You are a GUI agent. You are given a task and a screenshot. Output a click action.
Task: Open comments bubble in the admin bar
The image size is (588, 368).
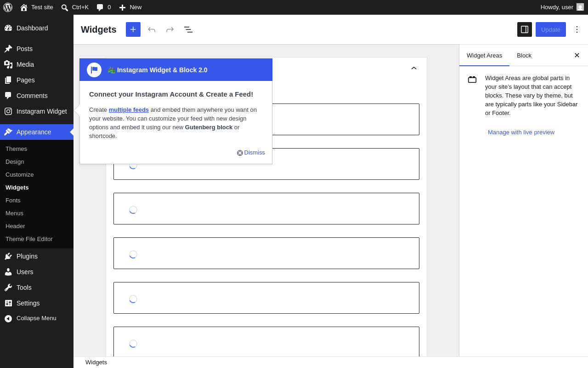pyautogui.click(x=103, y=7)
